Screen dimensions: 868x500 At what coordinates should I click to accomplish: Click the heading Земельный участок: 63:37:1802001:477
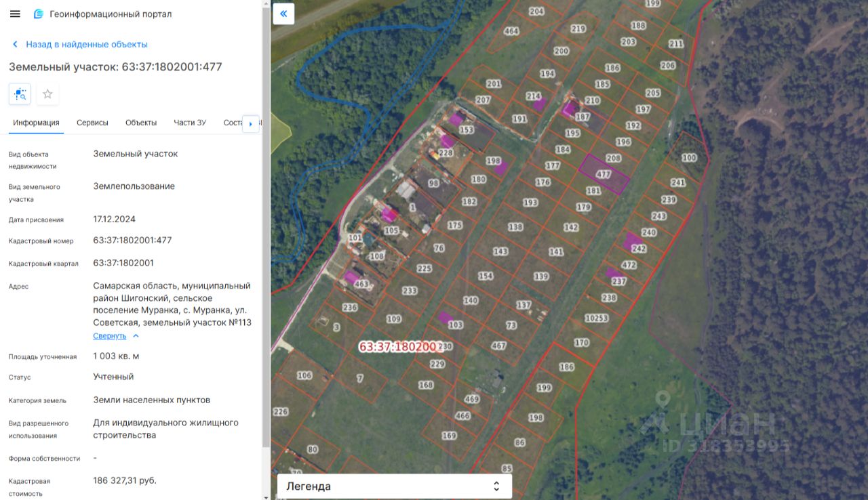tap(115, 67)
